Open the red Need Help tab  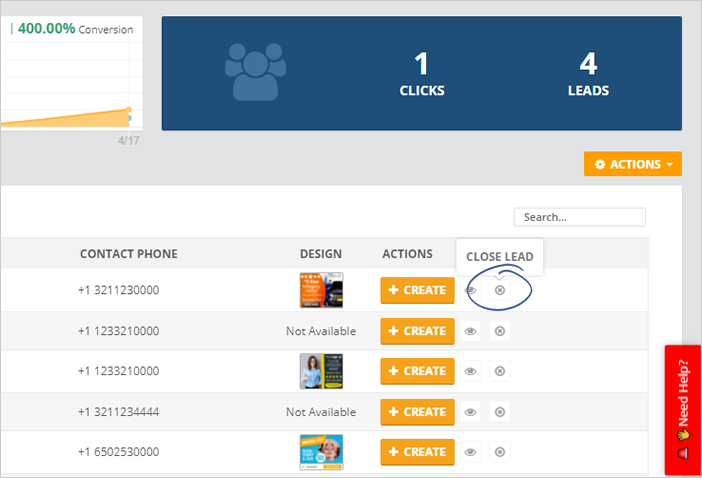pos(683,410)
